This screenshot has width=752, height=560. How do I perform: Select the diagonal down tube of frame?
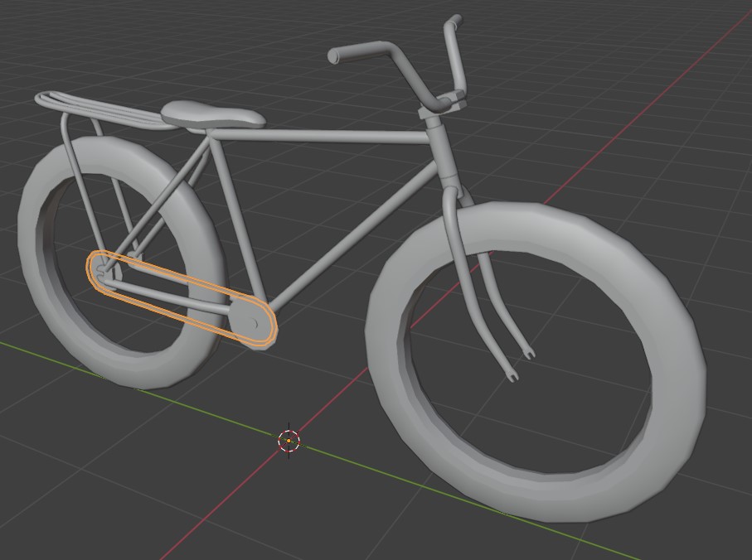pos(355,234)
